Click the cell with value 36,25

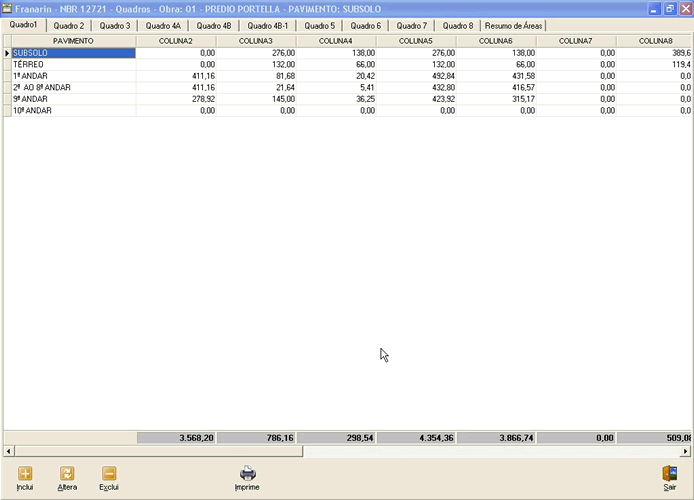pyautogui.click(x=336, y=99)
